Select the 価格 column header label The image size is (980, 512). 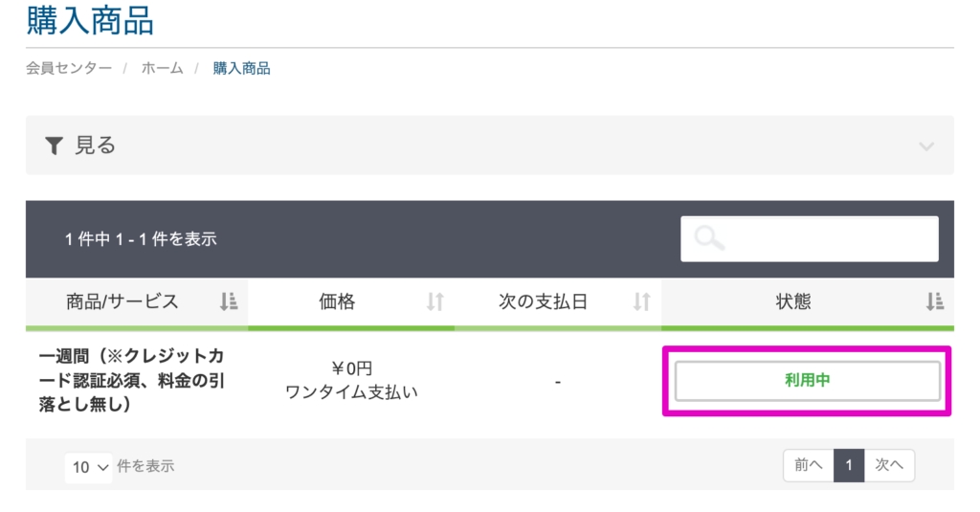point(337,302)
